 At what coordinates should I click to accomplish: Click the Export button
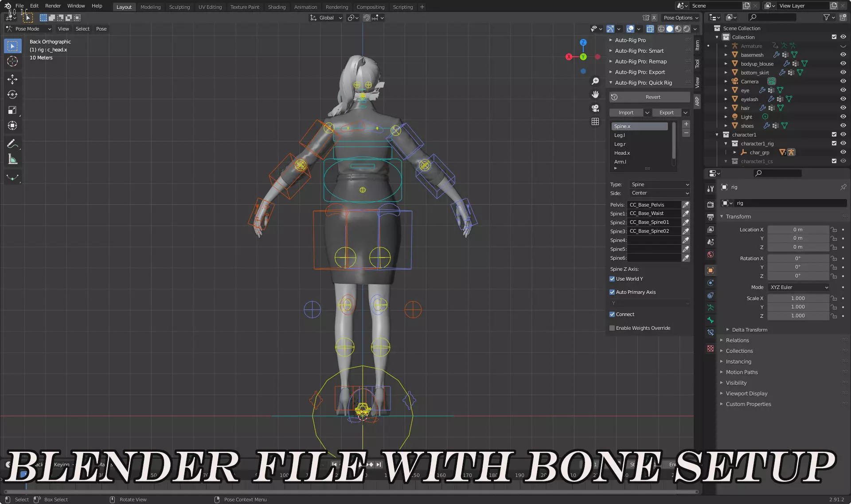coord(667,113)
